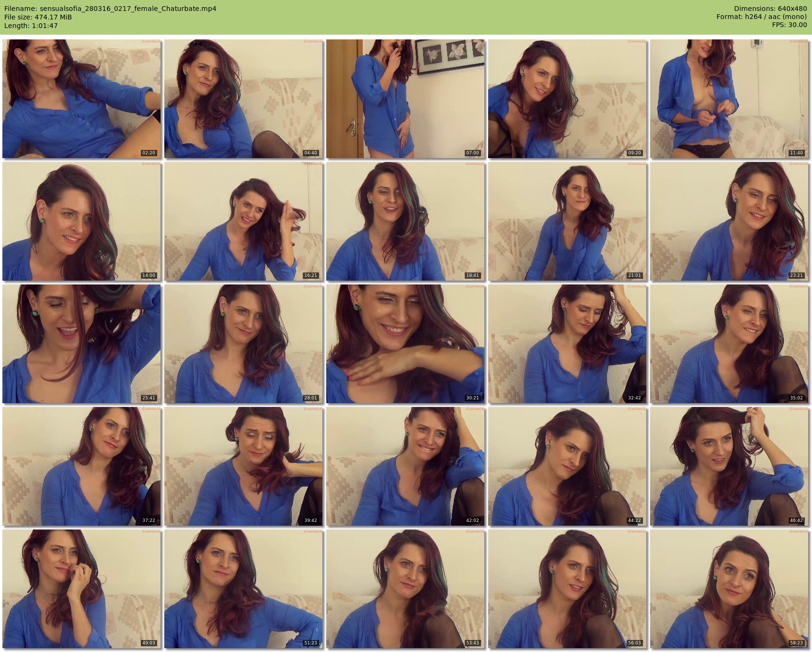812x652 pixels.
Task: Select the thumbnail stamped 51:23
Action: click(x=244, y=589)
